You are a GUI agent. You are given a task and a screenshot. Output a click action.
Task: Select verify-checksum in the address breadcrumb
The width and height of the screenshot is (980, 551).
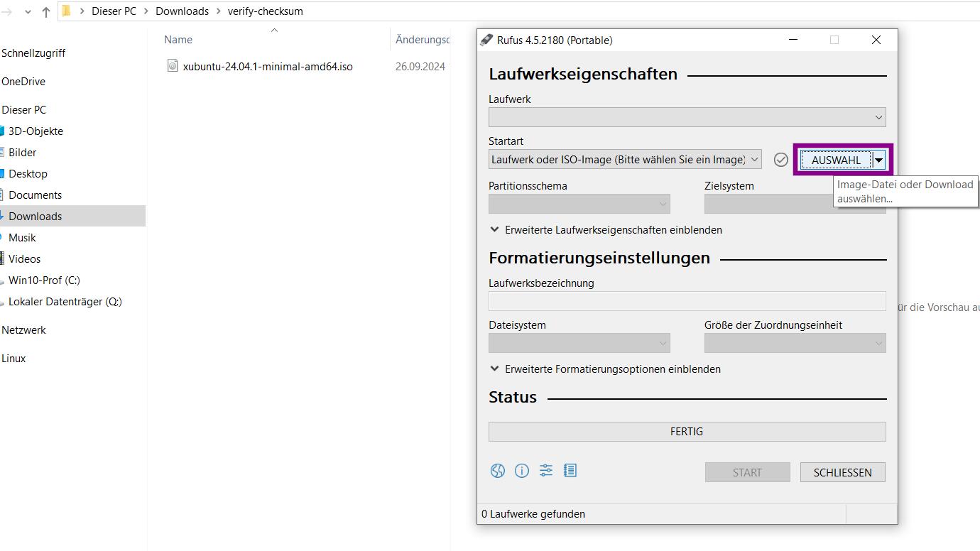coord(266,11)
